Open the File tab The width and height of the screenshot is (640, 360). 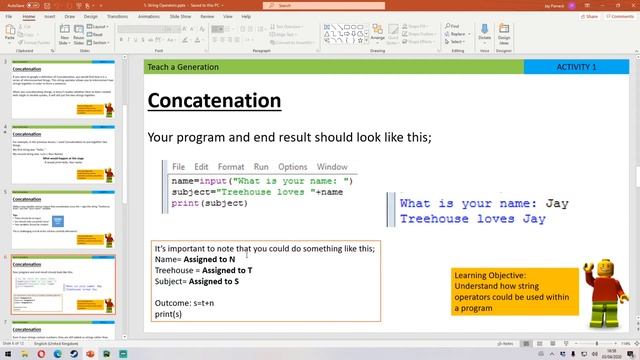(9, 16)
